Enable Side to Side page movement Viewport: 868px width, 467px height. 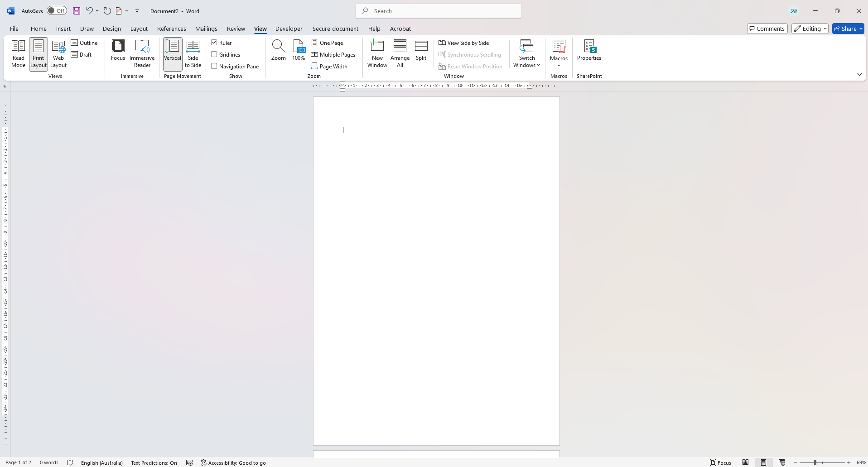pos(193,53)
